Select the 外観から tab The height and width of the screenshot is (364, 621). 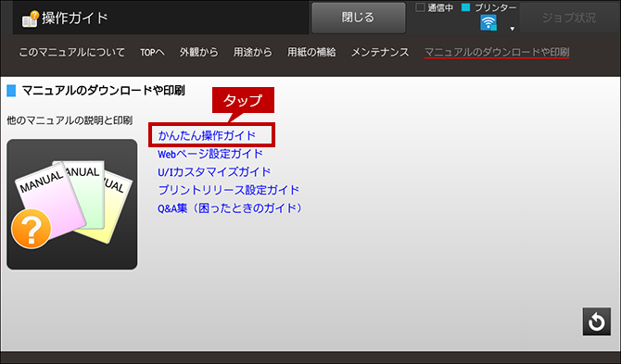click(199, 52)
